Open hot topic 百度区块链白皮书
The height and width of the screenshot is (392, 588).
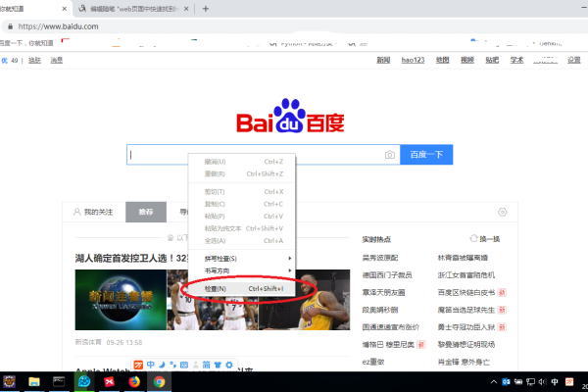pyautogui.click(x=466, y=292)
